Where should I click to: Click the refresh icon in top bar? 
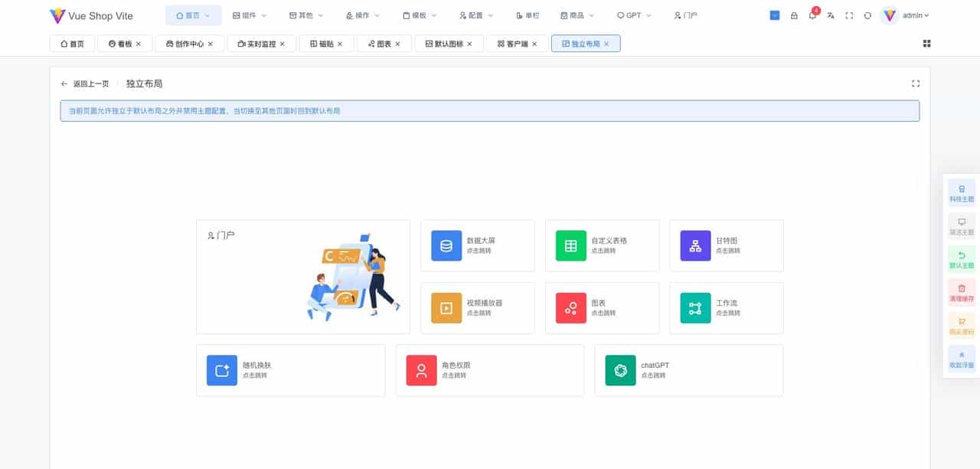(x=867, y=15)
